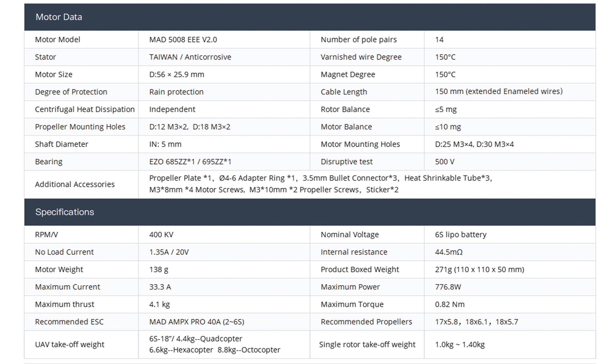Click the 776.8W maximum power value

point(448,287)
